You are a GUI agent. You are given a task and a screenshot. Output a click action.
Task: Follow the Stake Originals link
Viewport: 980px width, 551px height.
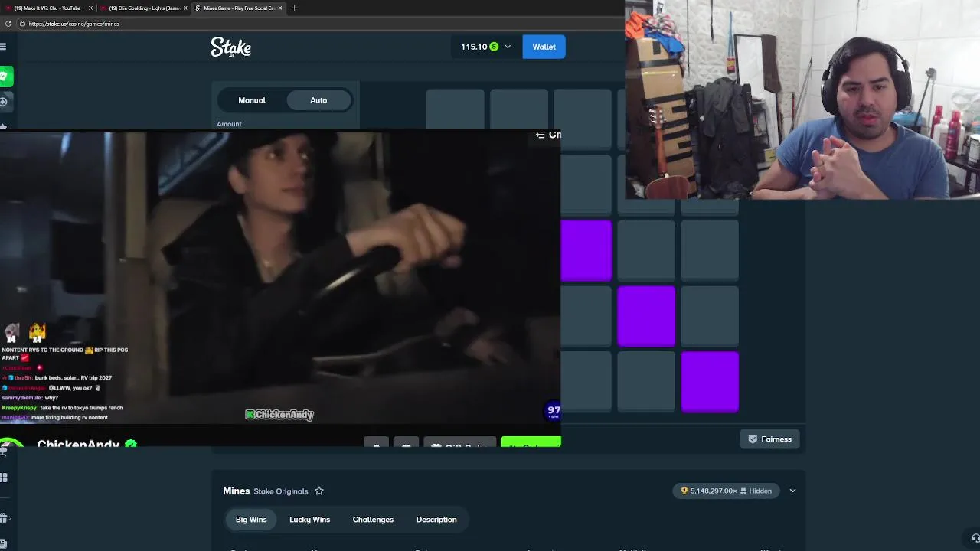[x=281, y=491]
